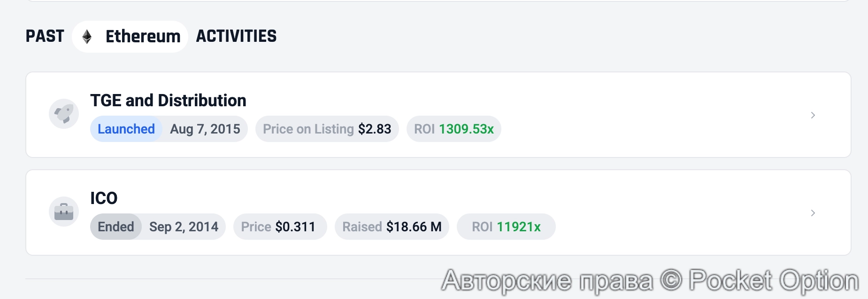
Task: Click the PAST heading label
Action: click(x=45, y=36)
